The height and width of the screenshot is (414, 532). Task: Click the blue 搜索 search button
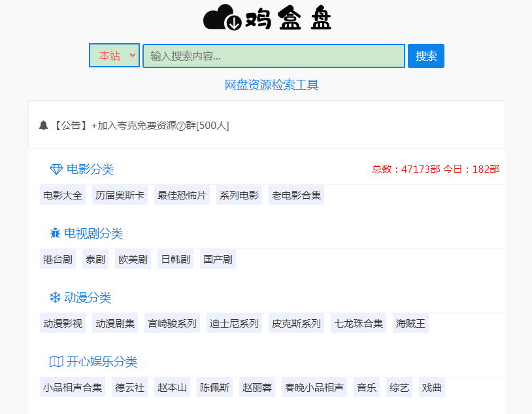coord(425,56)
